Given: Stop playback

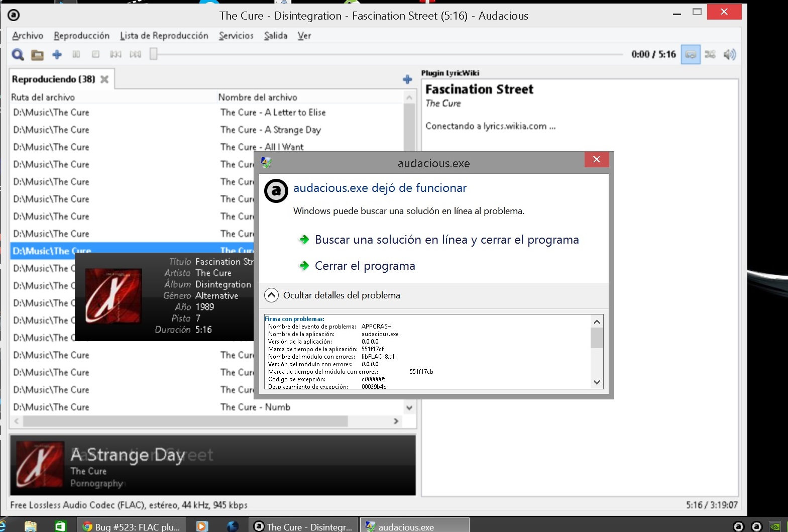Looking at the screenshot, I should coord(96,54).
